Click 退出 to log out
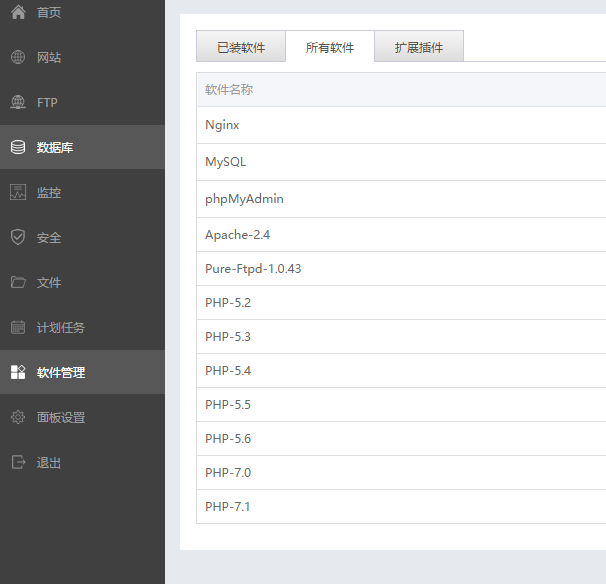Viewport: 606px width, 584px height. (x=82, y=462)
